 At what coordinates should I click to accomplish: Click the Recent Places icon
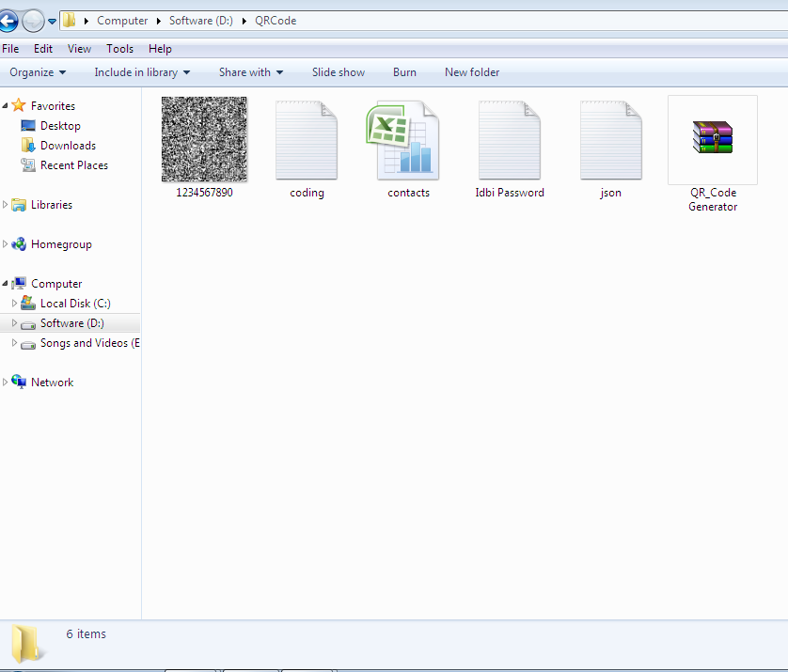(x=28, y=164)
